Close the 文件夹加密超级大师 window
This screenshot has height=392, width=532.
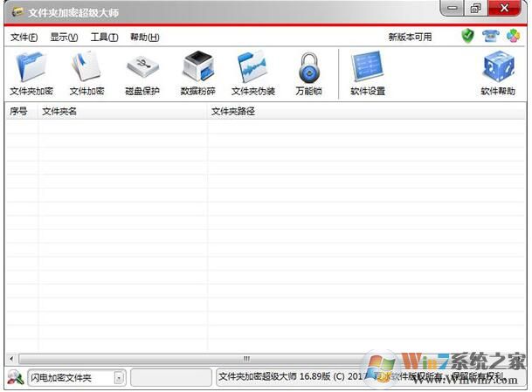click(505, 8)
